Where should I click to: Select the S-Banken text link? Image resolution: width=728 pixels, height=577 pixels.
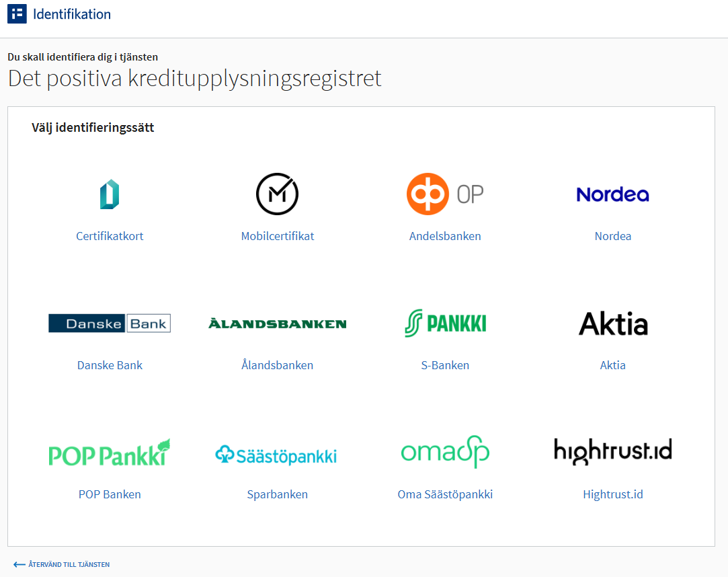tap(445, 365)
